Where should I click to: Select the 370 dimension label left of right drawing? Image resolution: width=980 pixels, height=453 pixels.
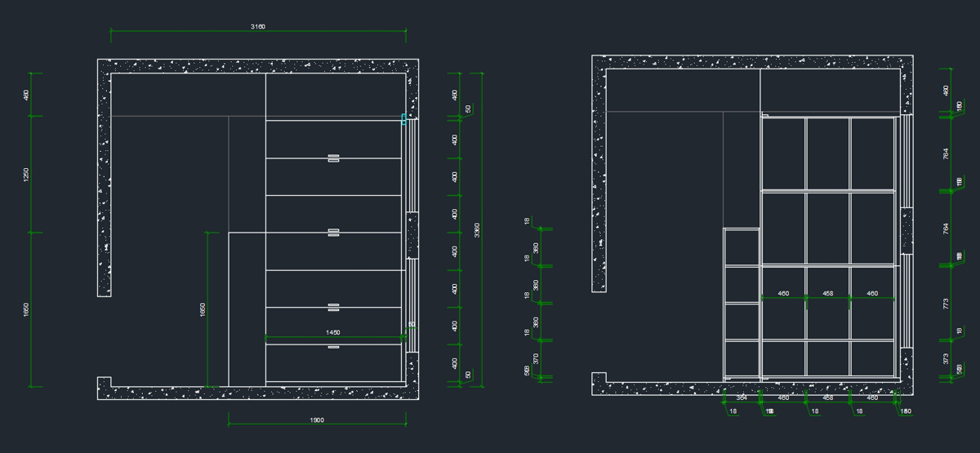(x=536, y=358)
